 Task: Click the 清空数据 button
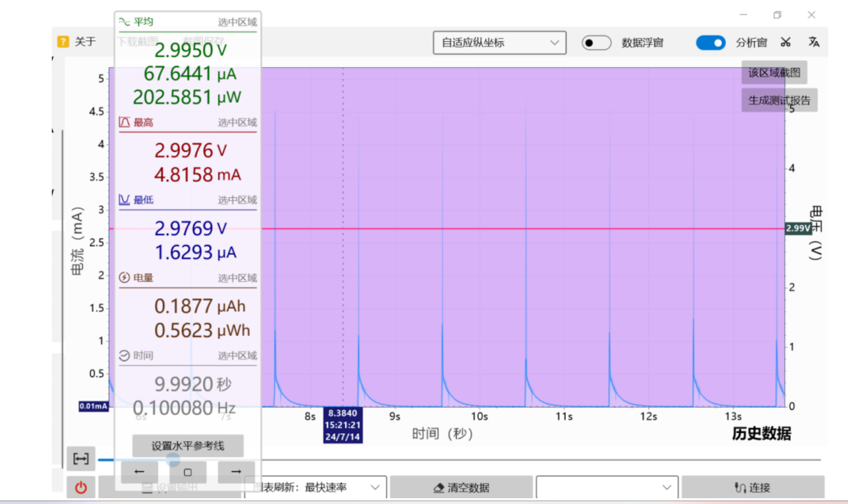pos(461,487)
